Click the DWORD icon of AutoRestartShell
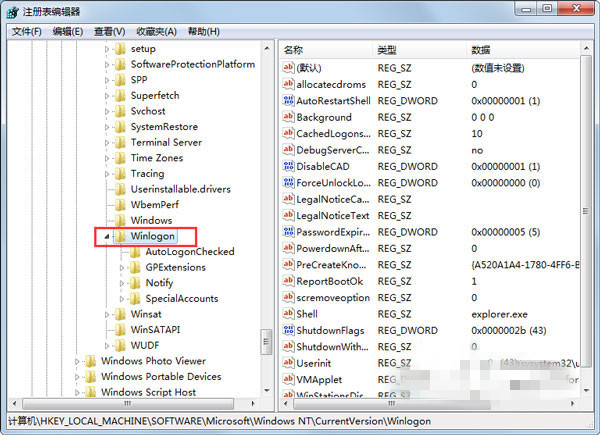600x435 pixels. pos(288,101)
